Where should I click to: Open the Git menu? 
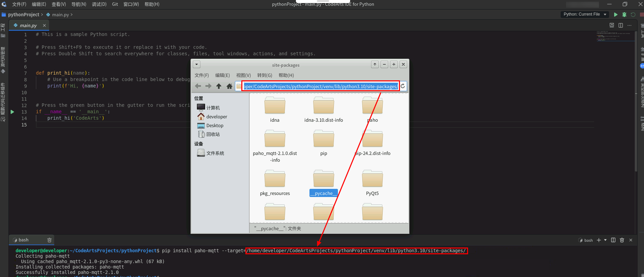point(115,4)
